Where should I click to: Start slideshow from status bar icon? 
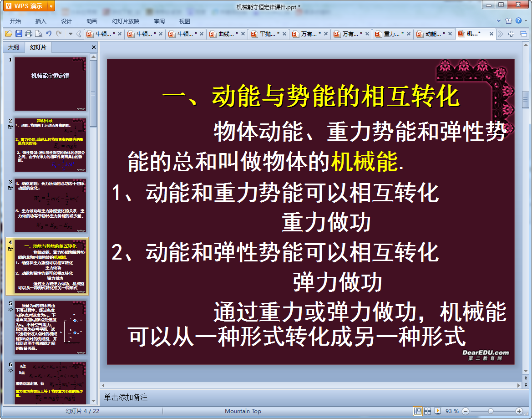[438, 411]
